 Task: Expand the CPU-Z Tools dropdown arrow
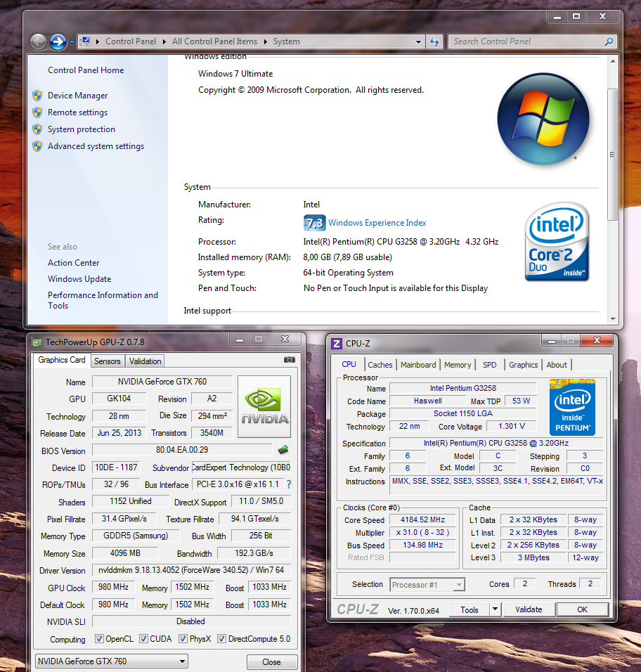click(x=495, y=609)
